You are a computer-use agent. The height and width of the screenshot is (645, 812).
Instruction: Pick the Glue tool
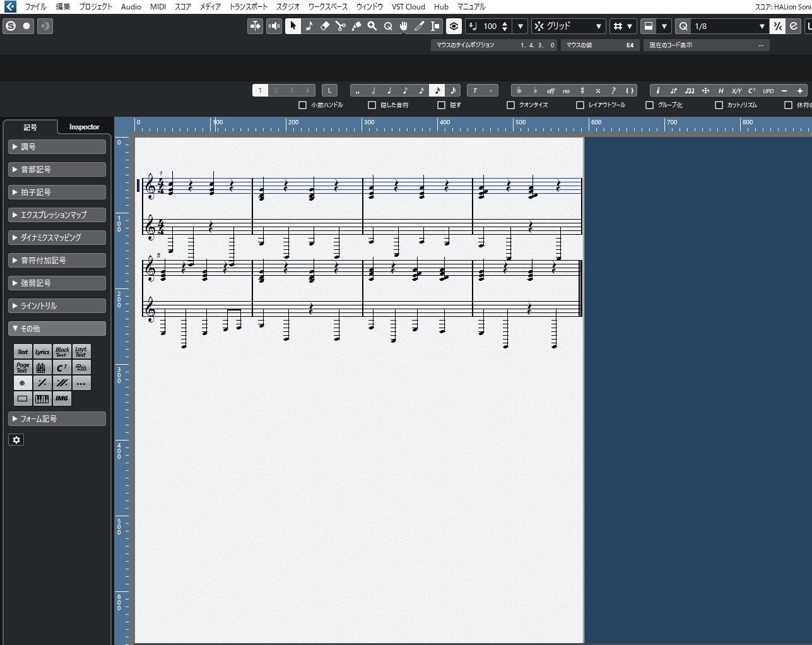(356, 26)
